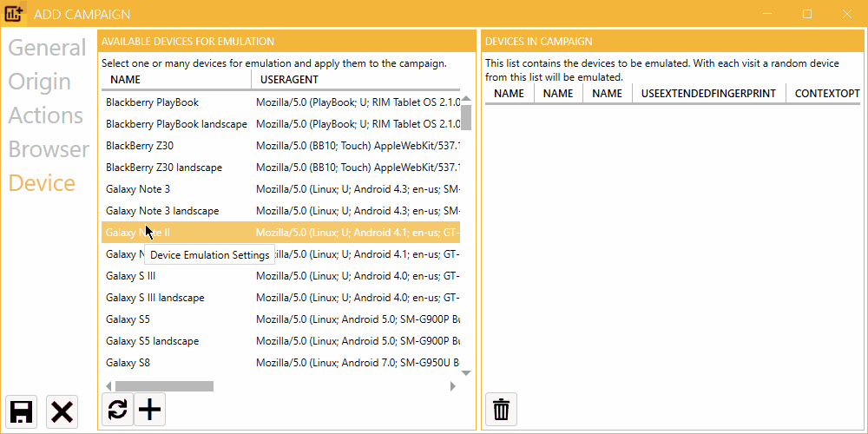Click scroll down arrow of devices list
The image size is (868, 434).
466,373
